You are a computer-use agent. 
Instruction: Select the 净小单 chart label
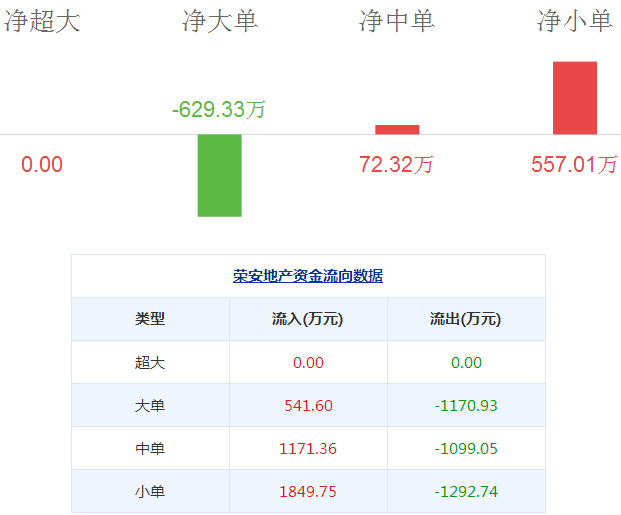(x=575, y=21)
